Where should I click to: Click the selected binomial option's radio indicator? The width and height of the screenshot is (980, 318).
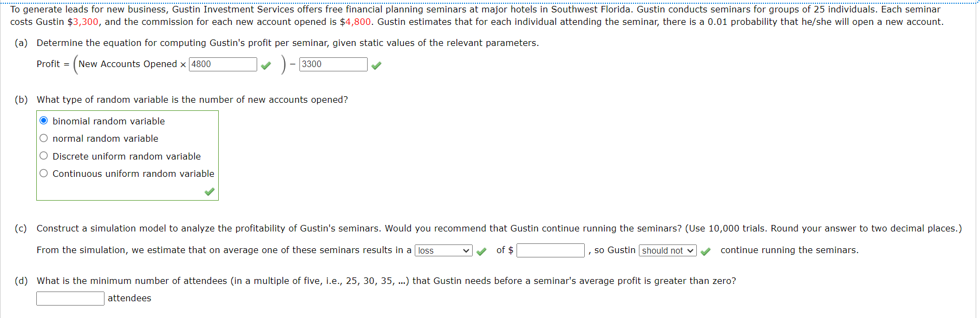(x=44, y=120)
